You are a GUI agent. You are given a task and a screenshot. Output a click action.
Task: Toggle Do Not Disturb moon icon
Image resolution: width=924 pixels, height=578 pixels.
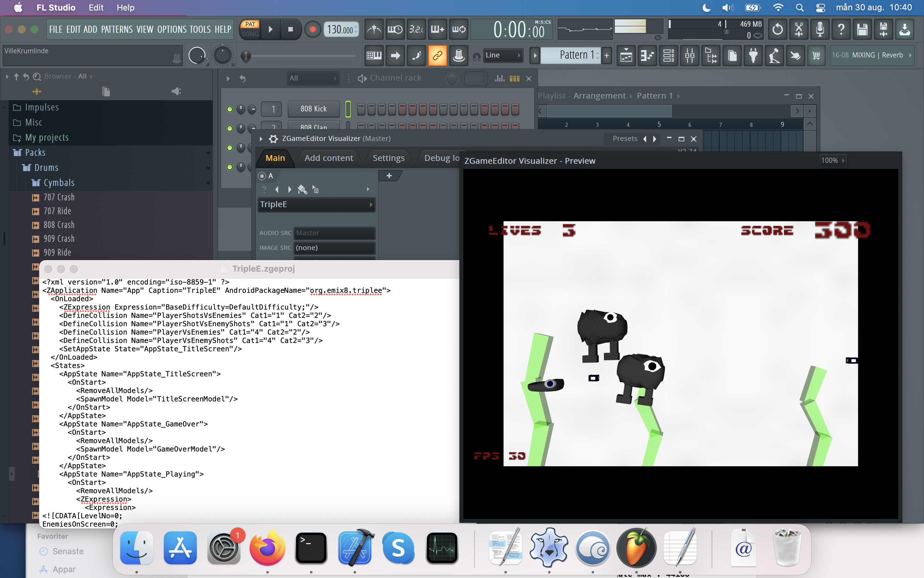[x=706, y=8]
